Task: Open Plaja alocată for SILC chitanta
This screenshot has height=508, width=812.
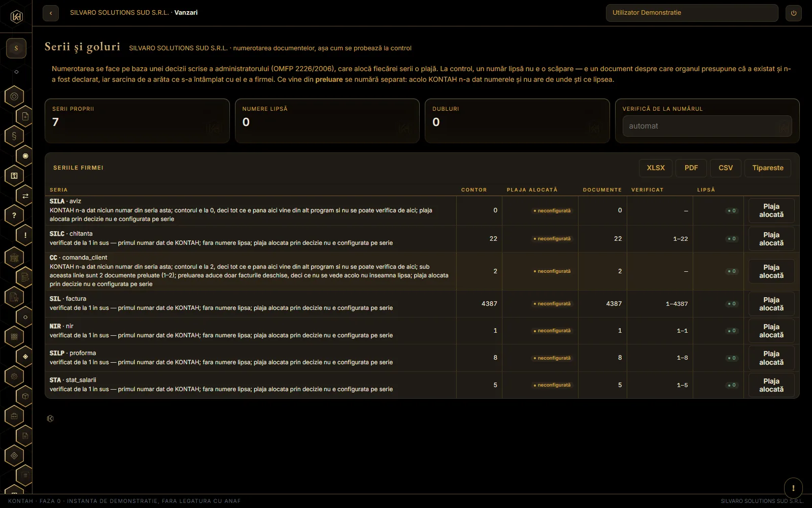Action: point(771,239)
